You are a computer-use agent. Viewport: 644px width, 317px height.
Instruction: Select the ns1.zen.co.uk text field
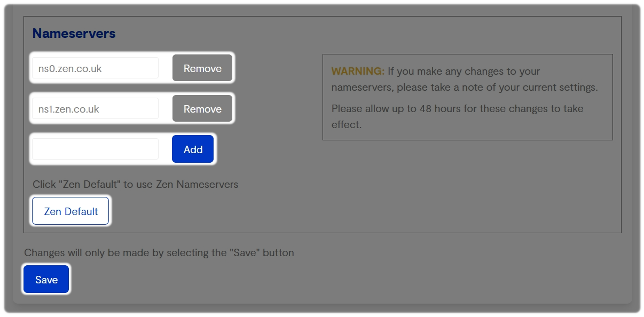pos(95,108)
